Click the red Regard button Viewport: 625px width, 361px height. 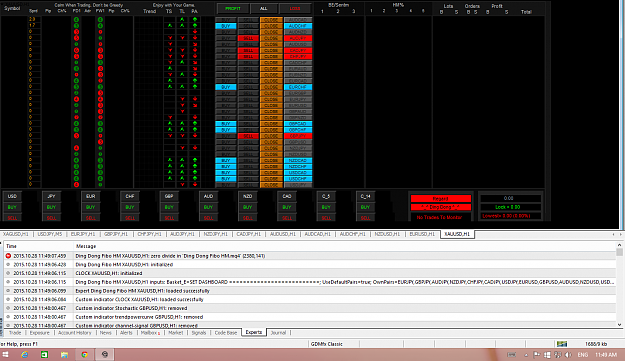tap(440, 198)
